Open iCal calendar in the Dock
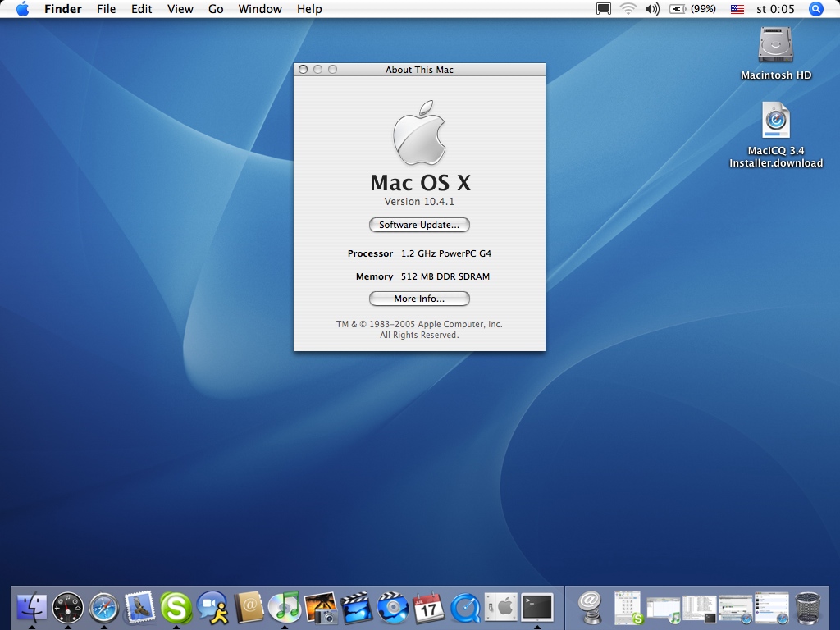 pos(428,608)
